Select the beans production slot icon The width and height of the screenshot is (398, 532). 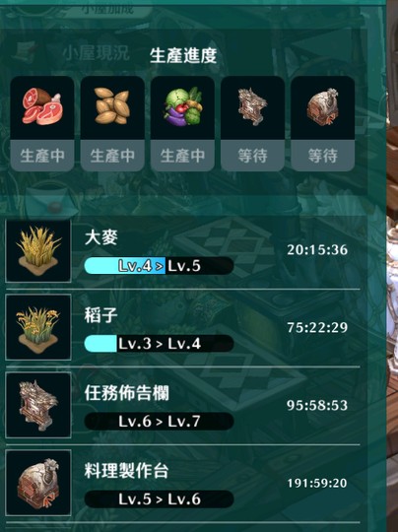click(x=112, y=108)
